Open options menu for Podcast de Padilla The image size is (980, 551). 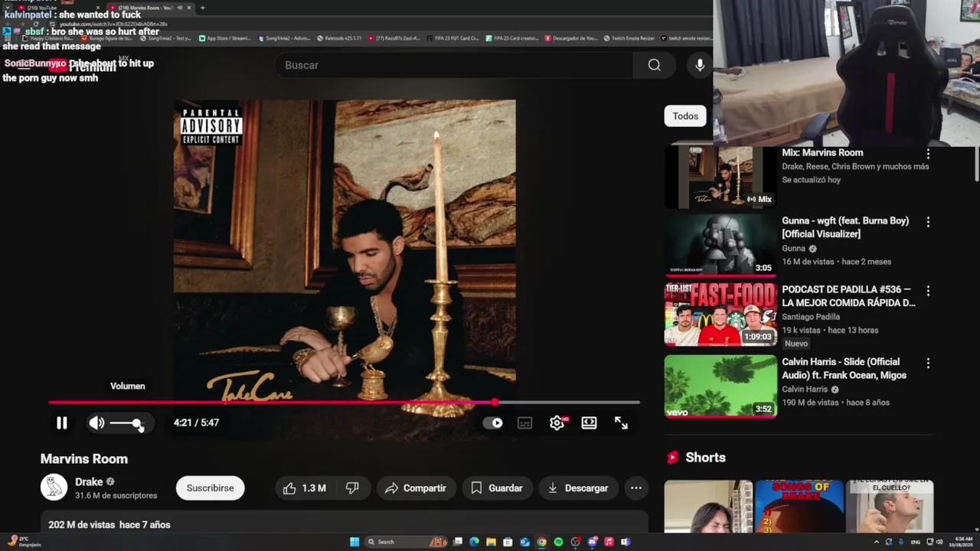point(928,291)
